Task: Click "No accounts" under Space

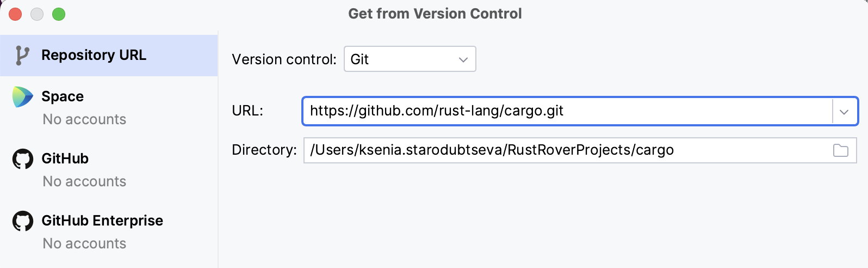Action: pos(84,119)
